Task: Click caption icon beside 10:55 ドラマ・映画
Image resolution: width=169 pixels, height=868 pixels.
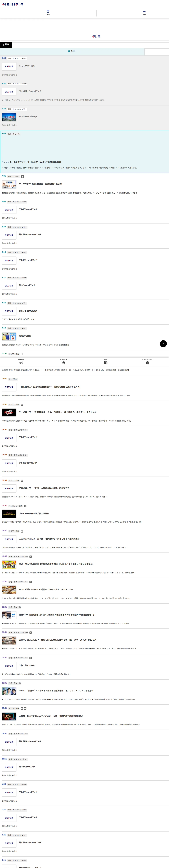Action: click(22, 354)
